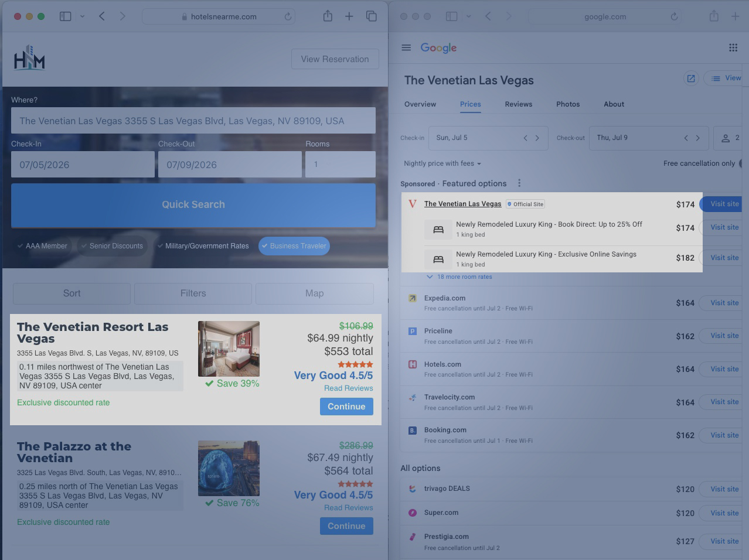Click the Sort button

click(x=72, y=293)
